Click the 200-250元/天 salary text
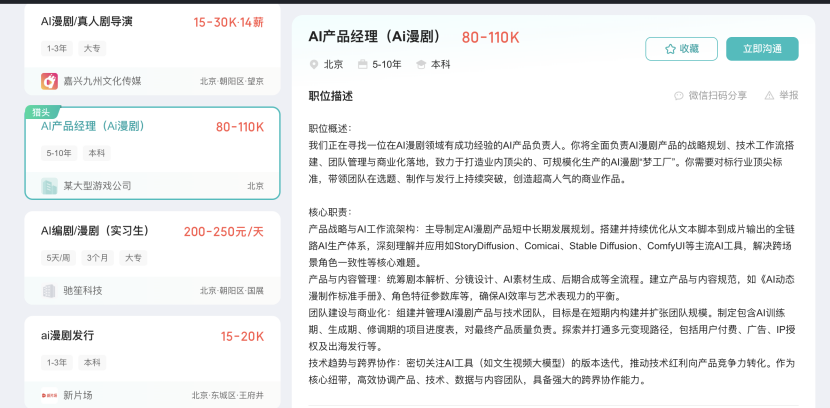830x408 pixels. (223, 231)
